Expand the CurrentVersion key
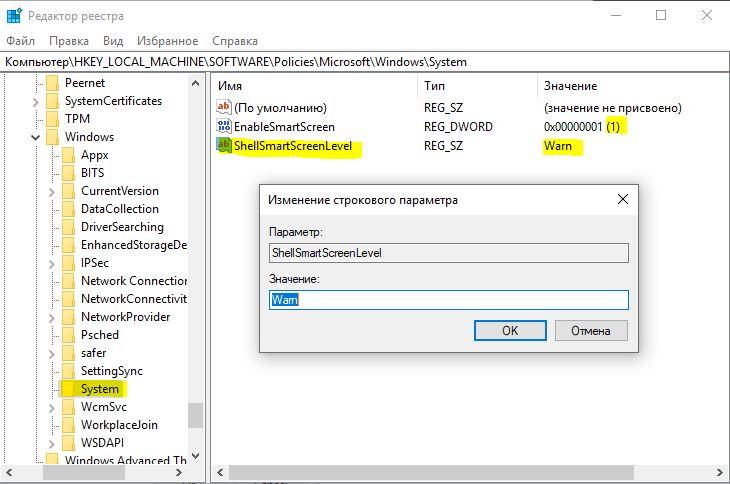The image size is (730, 484). (x=52, y=192)
